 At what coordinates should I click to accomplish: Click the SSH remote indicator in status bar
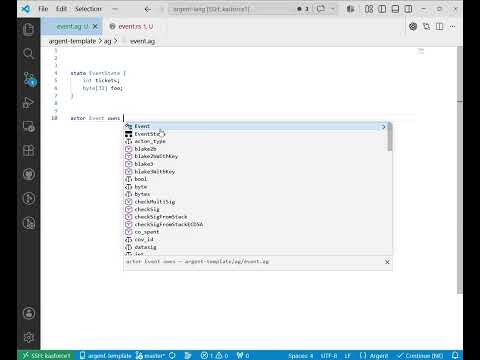coord(47,356)
